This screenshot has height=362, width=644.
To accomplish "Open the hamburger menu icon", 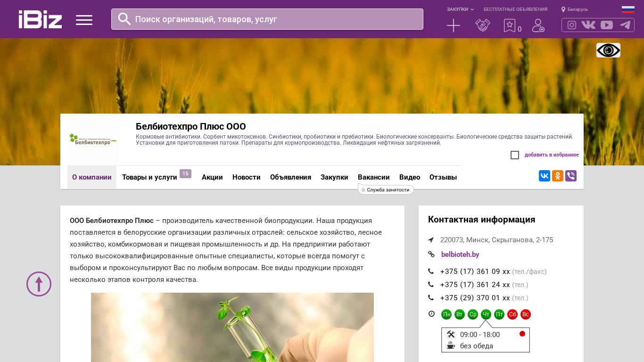I will [84, 20].
